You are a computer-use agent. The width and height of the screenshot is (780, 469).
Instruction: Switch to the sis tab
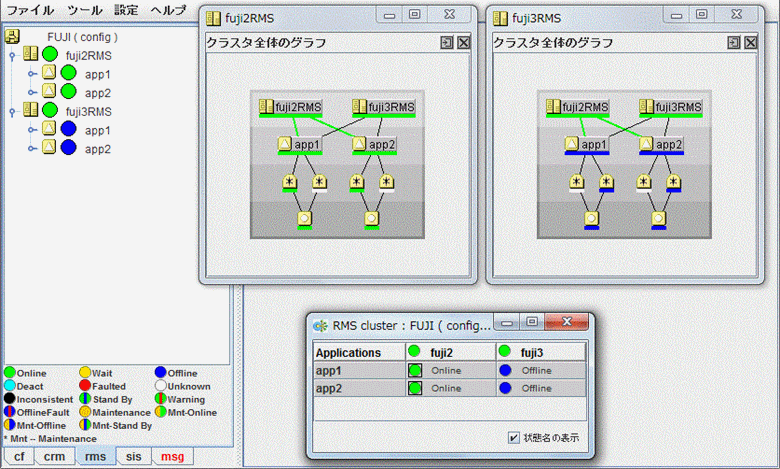click(x=133, y=457)
